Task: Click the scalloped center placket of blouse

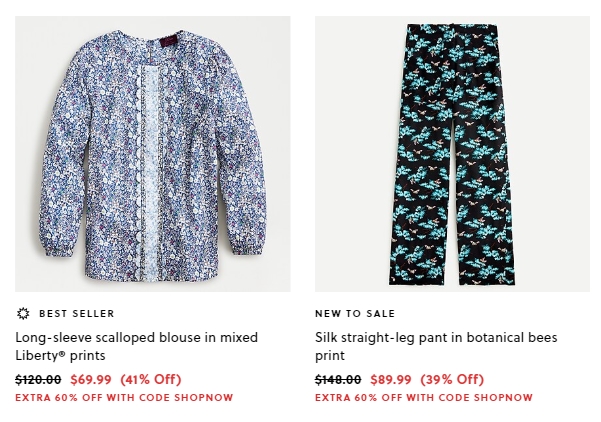Action: click(x=149, y=172)
